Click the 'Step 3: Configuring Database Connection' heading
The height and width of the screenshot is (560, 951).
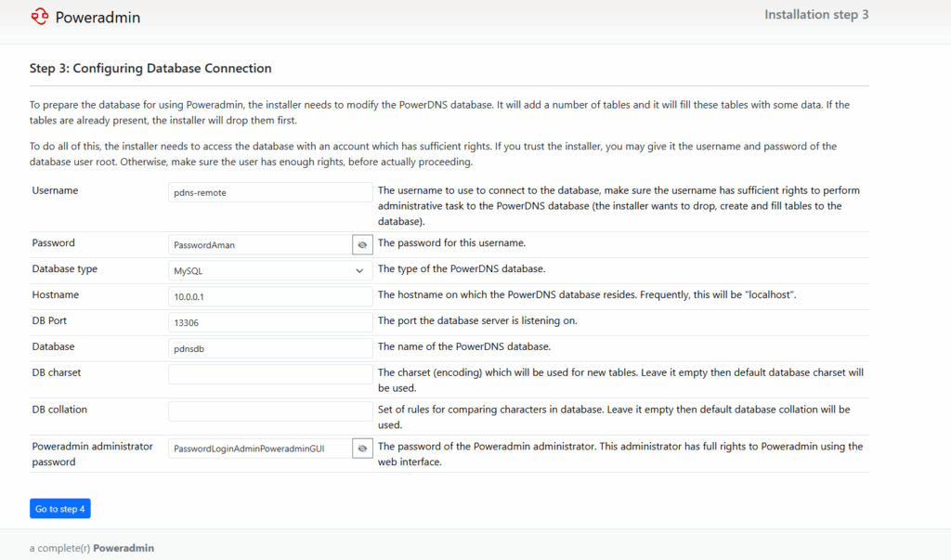point(150,68)
